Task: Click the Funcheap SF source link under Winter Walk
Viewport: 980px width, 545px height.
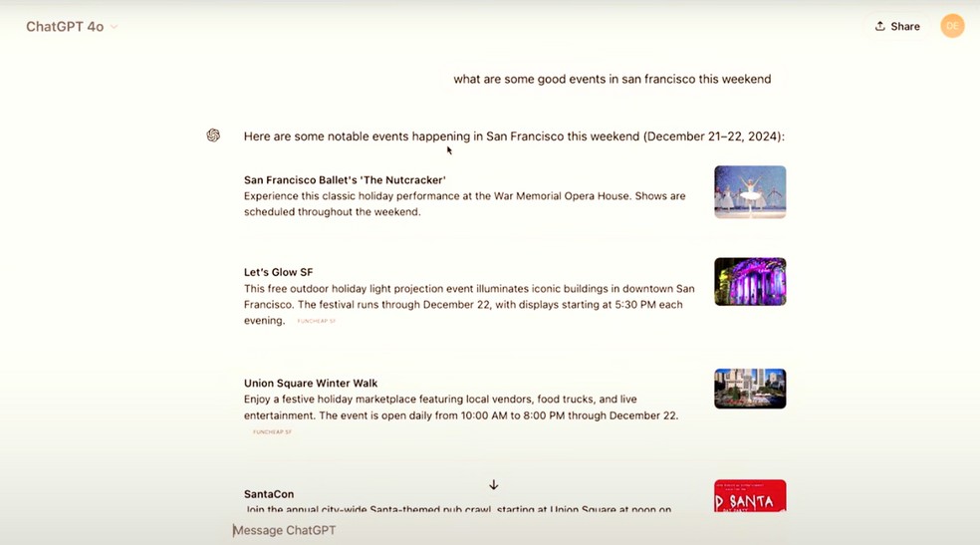Action: (272, 431)
